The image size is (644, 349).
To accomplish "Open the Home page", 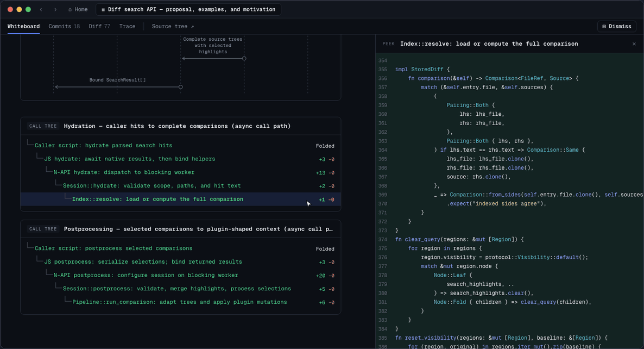I will click(78, 9).
